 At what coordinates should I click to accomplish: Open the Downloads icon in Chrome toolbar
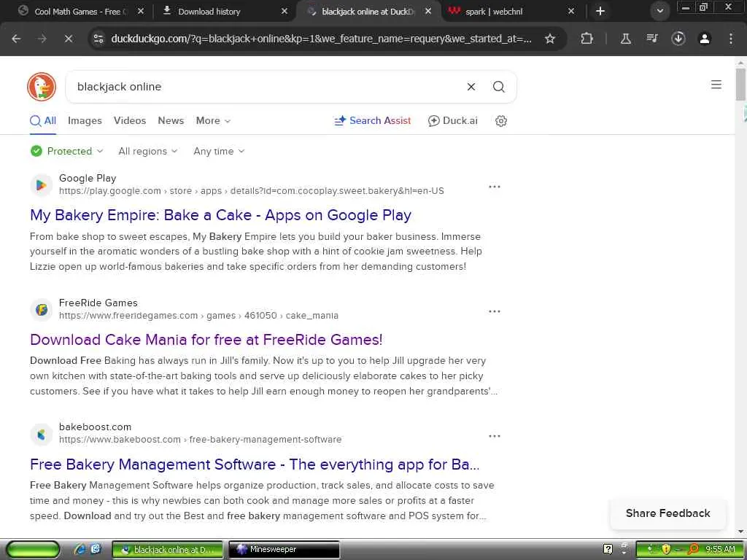pos(678,39)
